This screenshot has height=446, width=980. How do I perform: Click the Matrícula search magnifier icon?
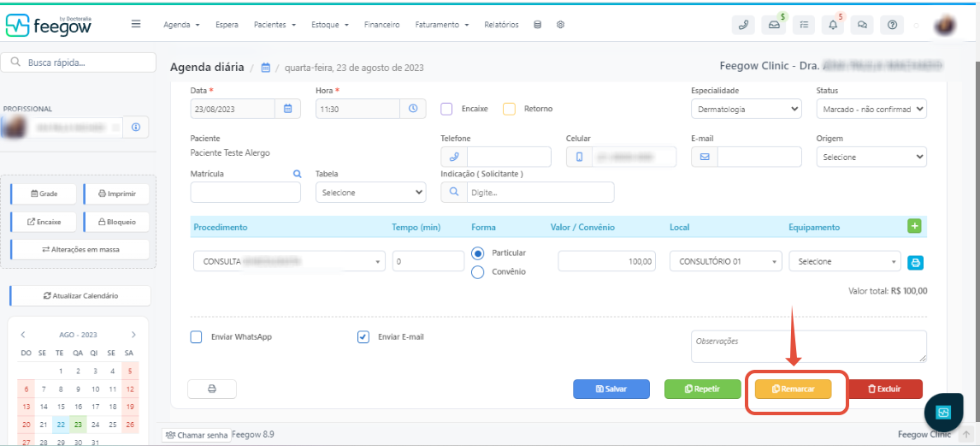click(298, 174)
